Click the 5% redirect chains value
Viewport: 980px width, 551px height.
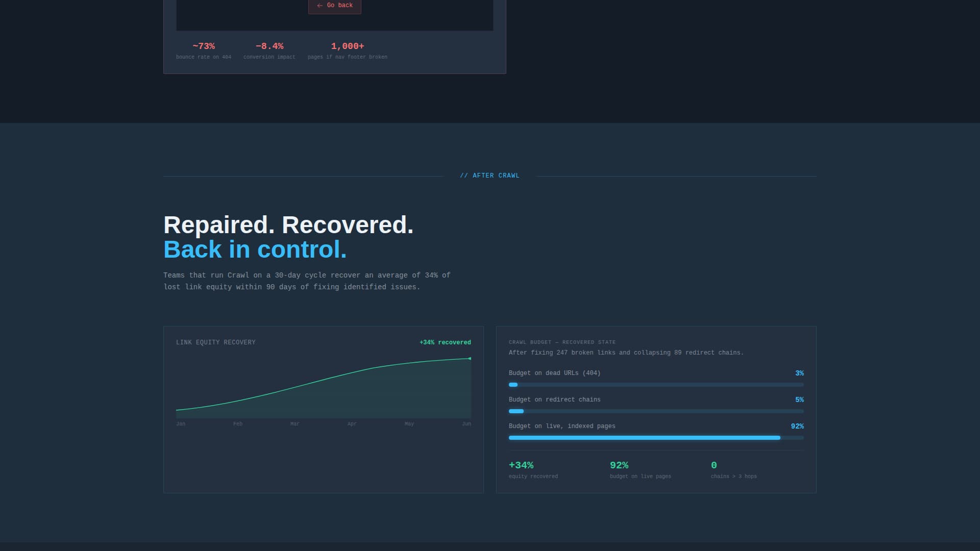tap(799, 400)
